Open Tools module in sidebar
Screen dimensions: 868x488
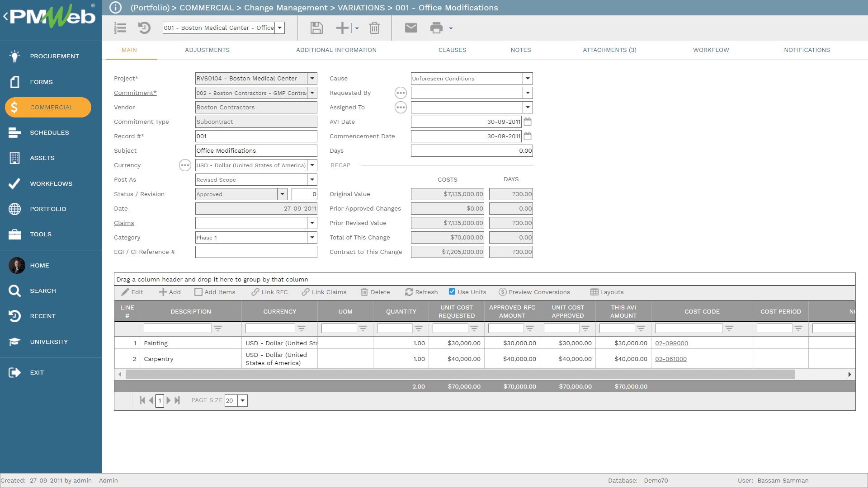51,234
